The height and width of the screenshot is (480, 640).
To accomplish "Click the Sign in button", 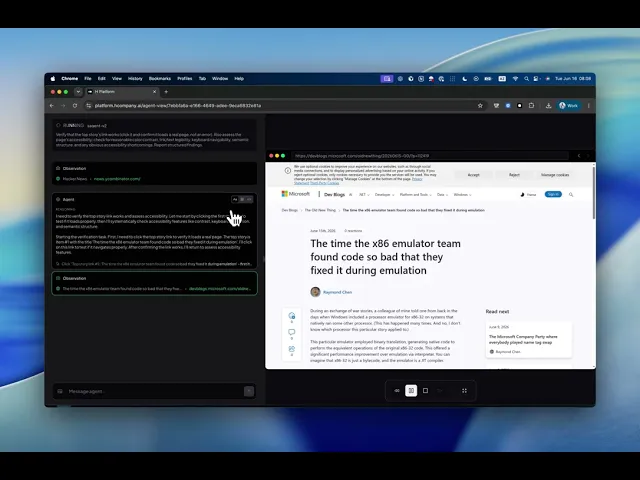I will tap(553, 194).
